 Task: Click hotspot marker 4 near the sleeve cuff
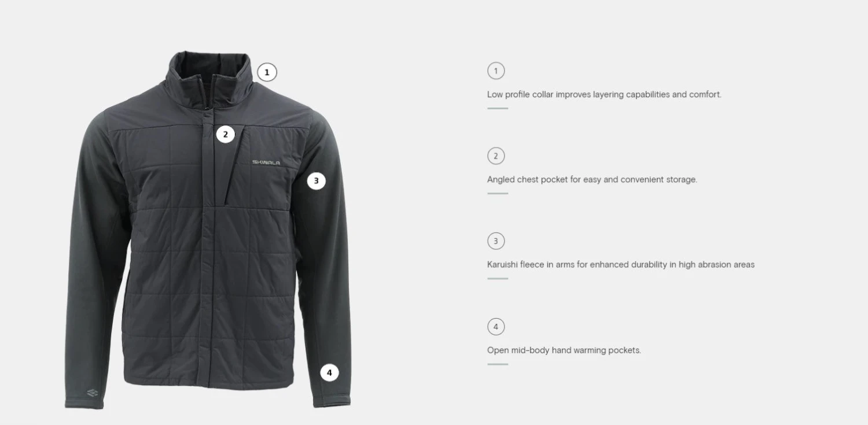coord(329,372)
